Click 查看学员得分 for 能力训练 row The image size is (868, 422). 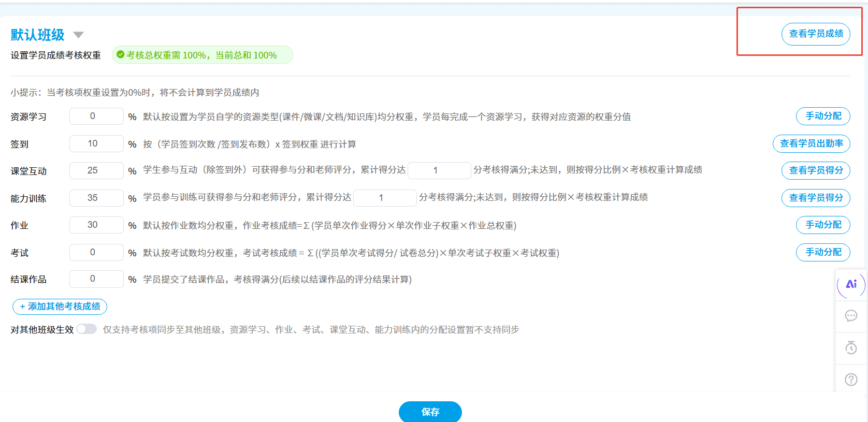(816, 198)
